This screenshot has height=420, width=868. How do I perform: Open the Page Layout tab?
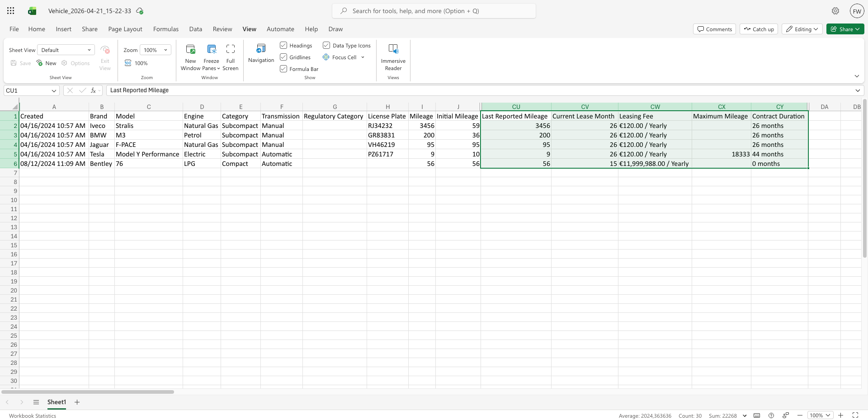[x=125, y=29]
